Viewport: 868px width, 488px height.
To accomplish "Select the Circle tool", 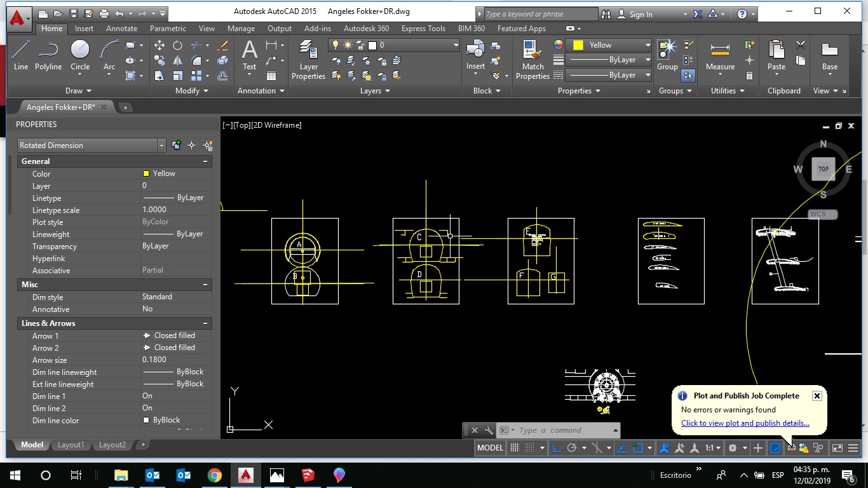I will click(x=80, y=55).
